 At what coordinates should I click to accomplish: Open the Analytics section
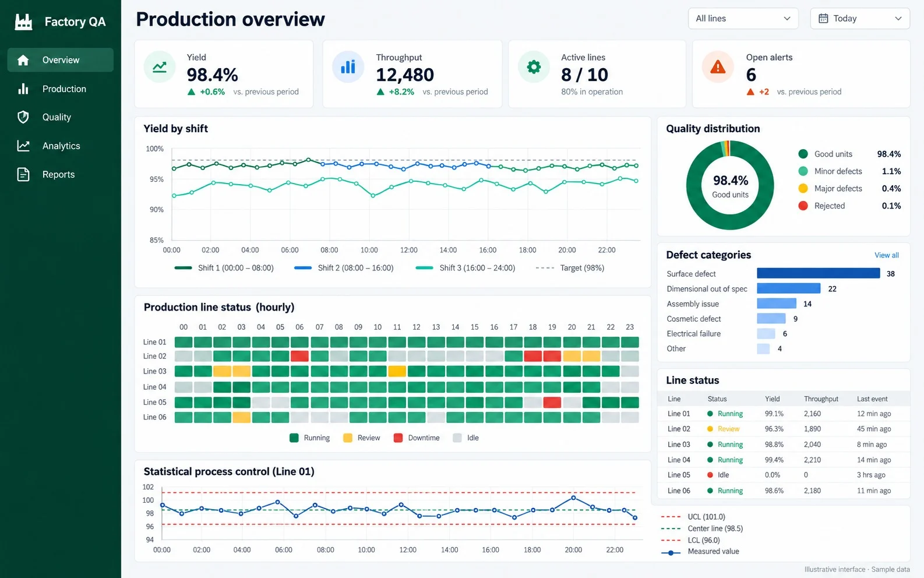coord(61,146)
